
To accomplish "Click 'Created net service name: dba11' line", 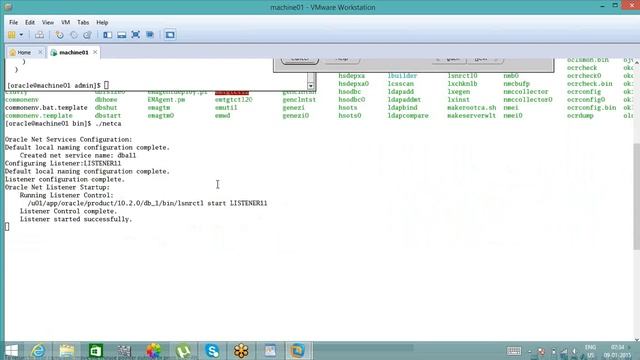I will coord(78,156).
